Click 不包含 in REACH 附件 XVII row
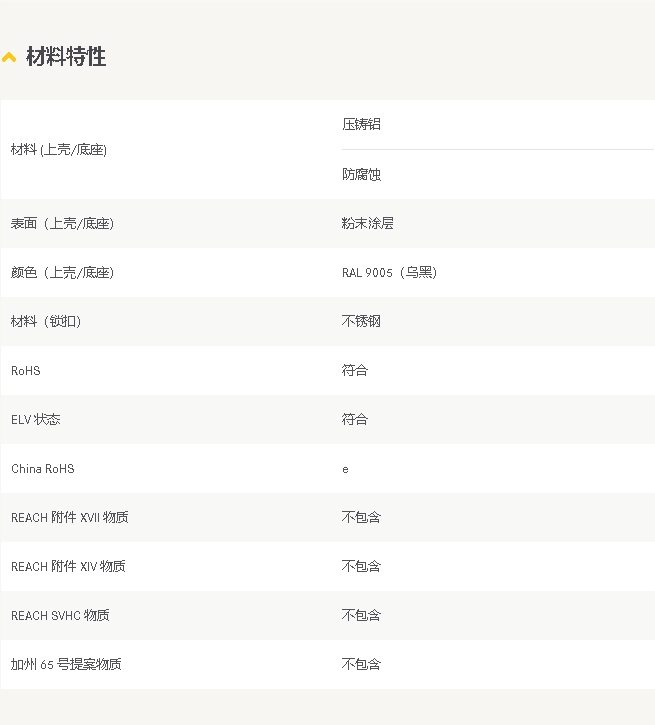Image resolution: width=655 pixels, height=725 pixels. pos(361,517)
